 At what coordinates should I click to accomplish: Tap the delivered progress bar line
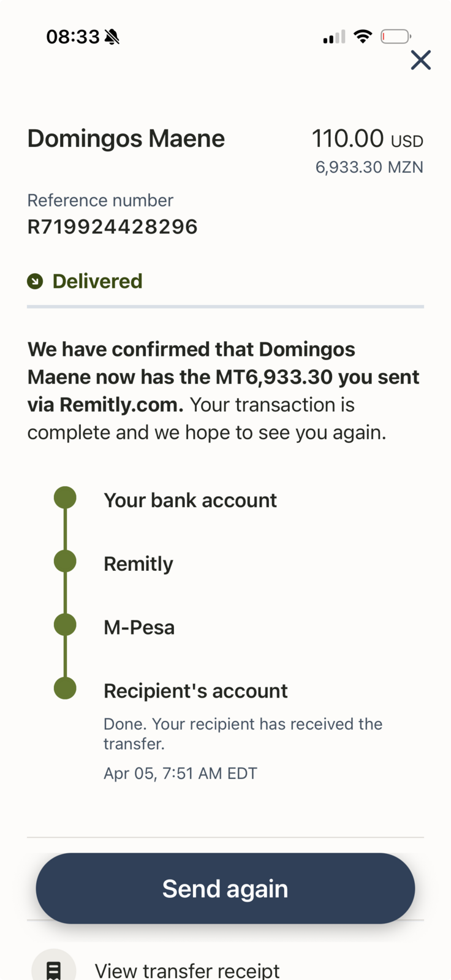pyautogui.click(x=225, y=306)
